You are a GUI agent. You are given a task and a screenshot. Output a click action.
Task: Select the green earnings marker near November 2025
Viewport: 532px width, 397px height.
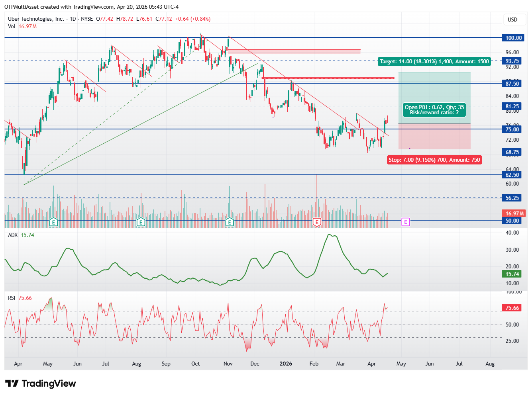pyautogui.click(x=230, y=222)
